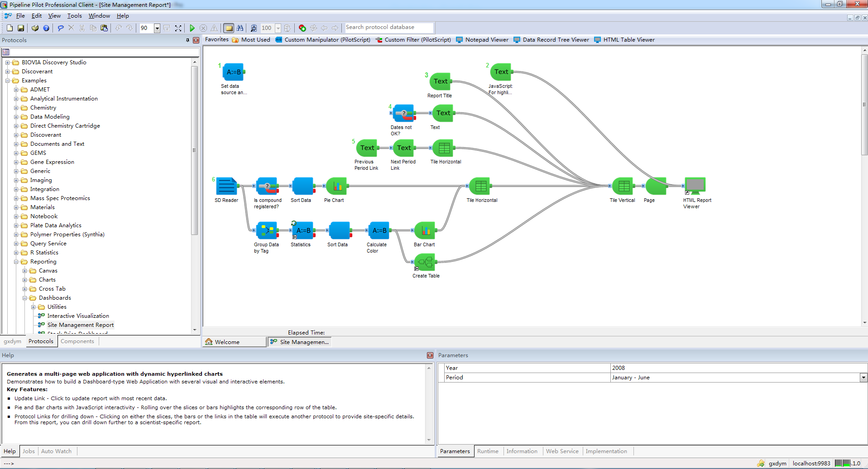Open Custom Manipulator (PilotScript) favorite
868x469 pixels.
(x=323, y=40)
